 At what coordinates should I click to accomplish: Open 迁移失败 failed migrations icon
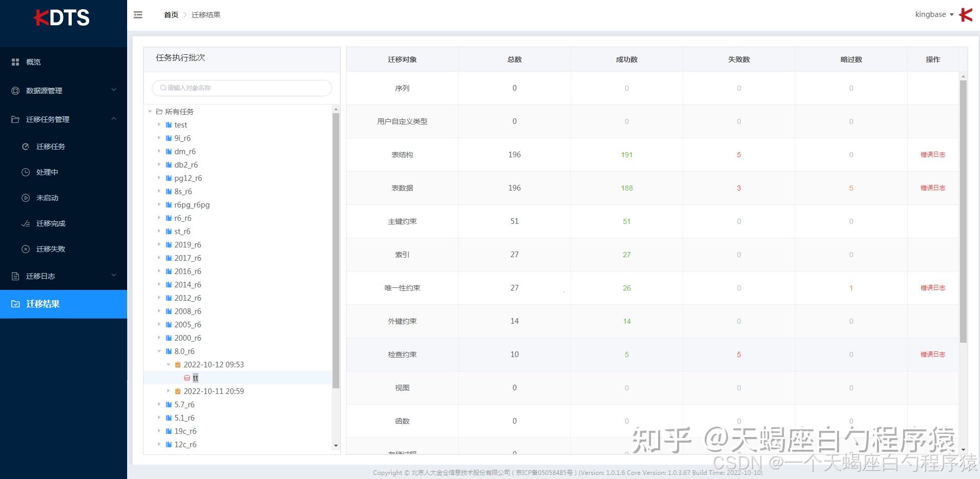click(x=27, y=249)
